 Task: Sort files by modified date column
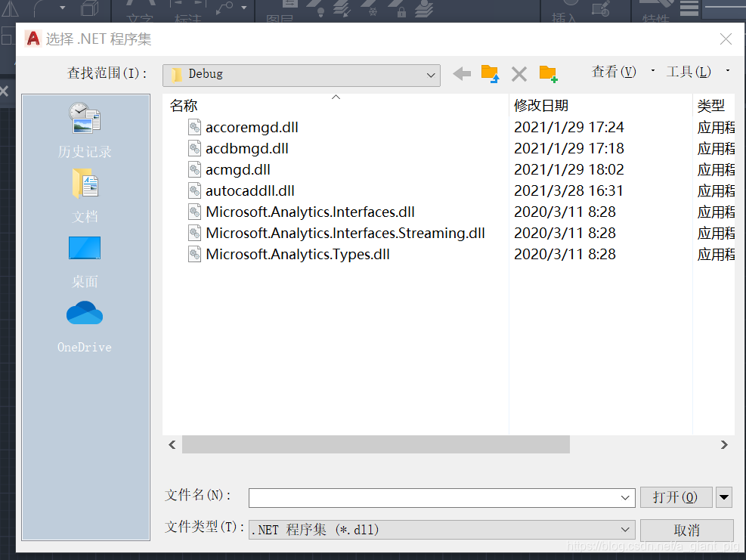[541, 106]
